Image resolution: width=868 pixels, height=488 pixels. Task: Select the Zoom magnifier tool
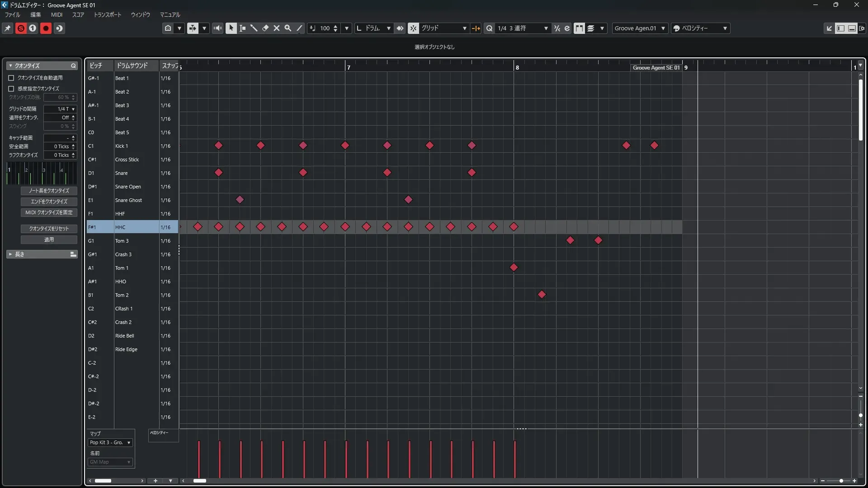coord(288,28)
